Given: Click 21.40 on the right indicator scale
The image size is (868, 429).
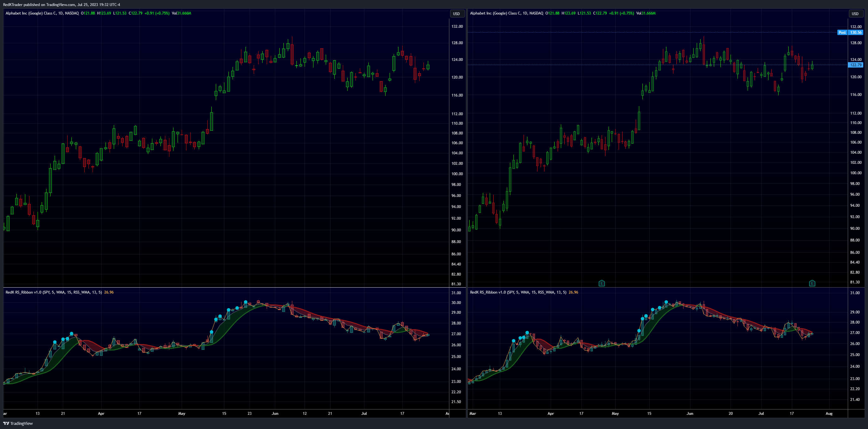Looking at the screenshot, I should pos(855,399).
